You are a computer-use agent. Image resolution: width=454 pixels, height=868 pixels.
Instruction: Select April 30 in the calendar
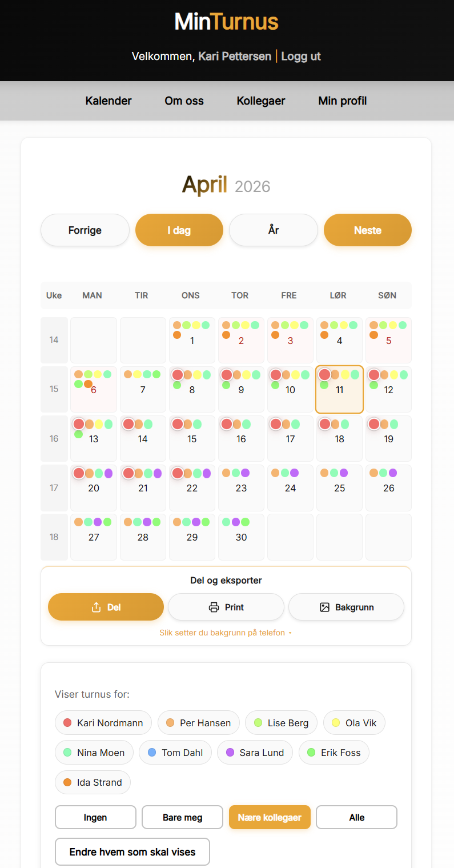(x=242, y=537)
